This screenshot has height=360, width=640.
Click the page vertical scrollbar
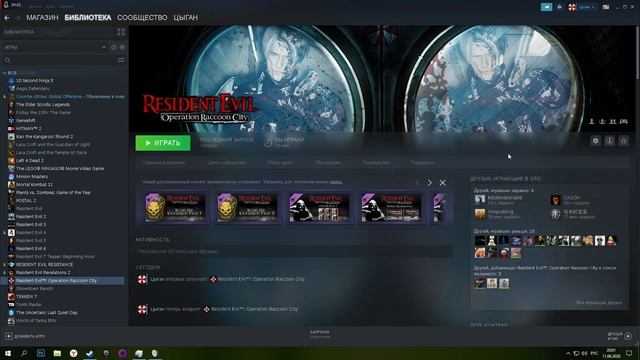coord(637,53)
